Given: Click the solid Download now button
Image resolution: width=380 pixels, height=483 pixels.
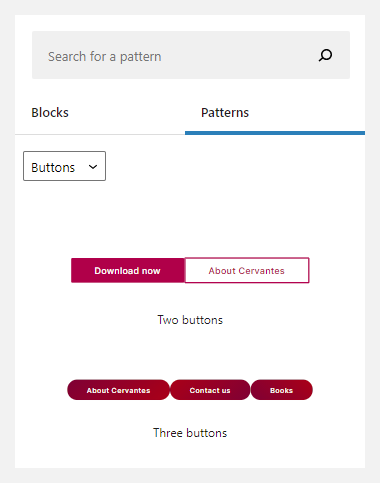Looking at the screenshot, I should 128,270.
